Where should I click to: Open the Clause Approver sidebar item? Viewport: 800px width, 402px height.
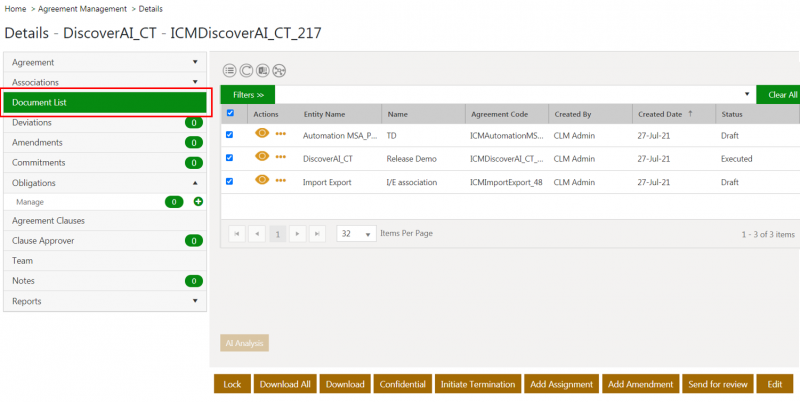[x=105, y=241]
